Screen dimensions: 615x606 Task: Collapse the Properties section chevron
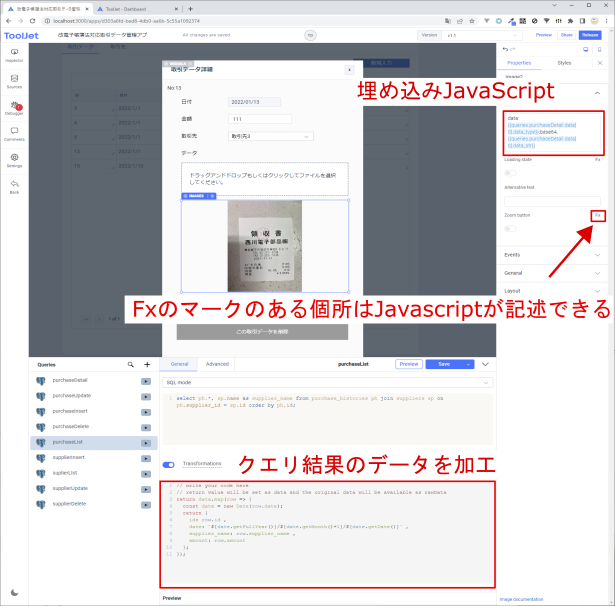pyautogui.click(x=597, y=93)
